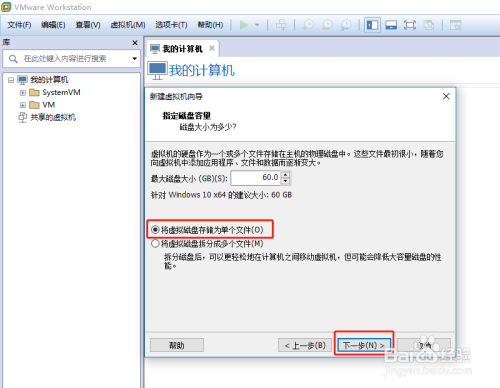The width and height of the screenshot is (500, 388).
Task: Open the power options dropdown arrow
Action: (x=257, y=25)
